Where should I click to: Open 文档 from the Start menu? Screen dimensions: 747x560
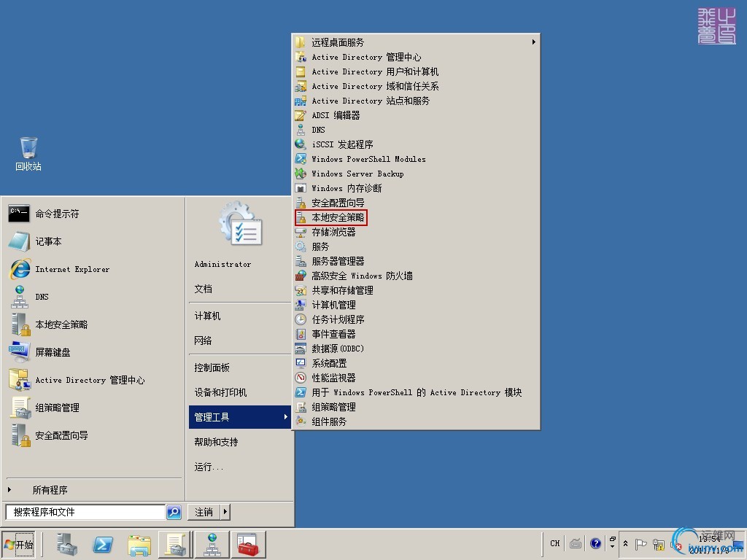tap(239, 289)
